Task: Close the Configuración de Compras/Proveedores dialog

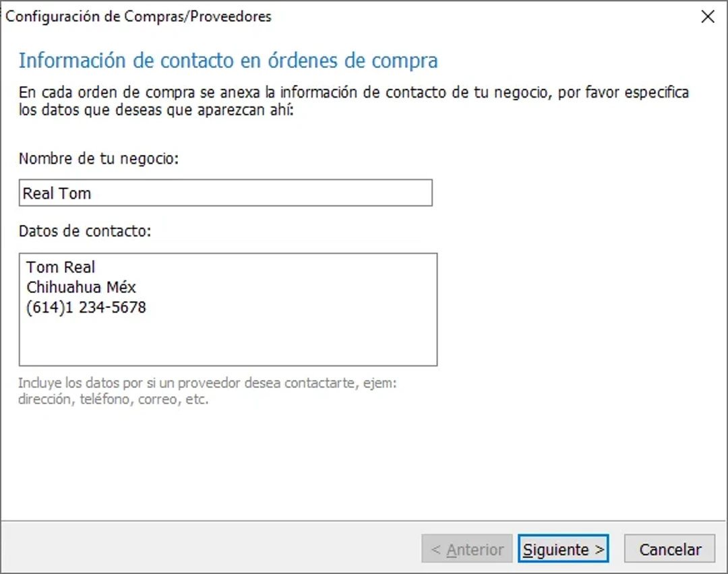Action: pos(708,16)
